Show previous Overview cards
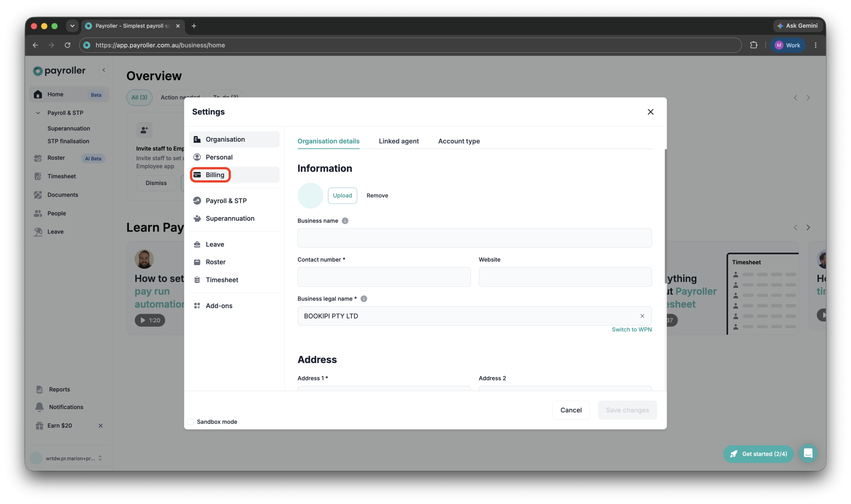Viewport: 851px width, 504px height. 795,98
